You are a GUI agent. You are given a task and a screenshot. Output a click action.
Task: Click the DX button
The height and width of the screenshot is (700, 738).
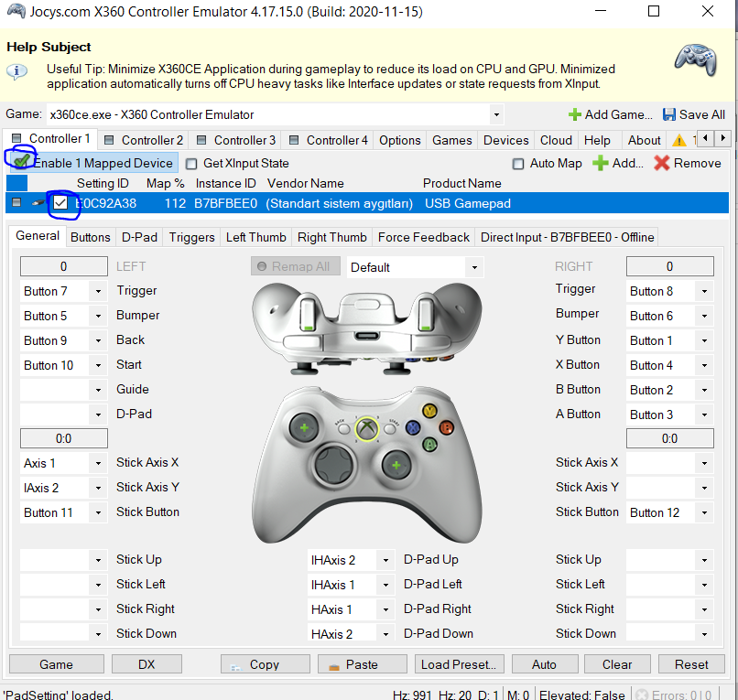(147, 664)
